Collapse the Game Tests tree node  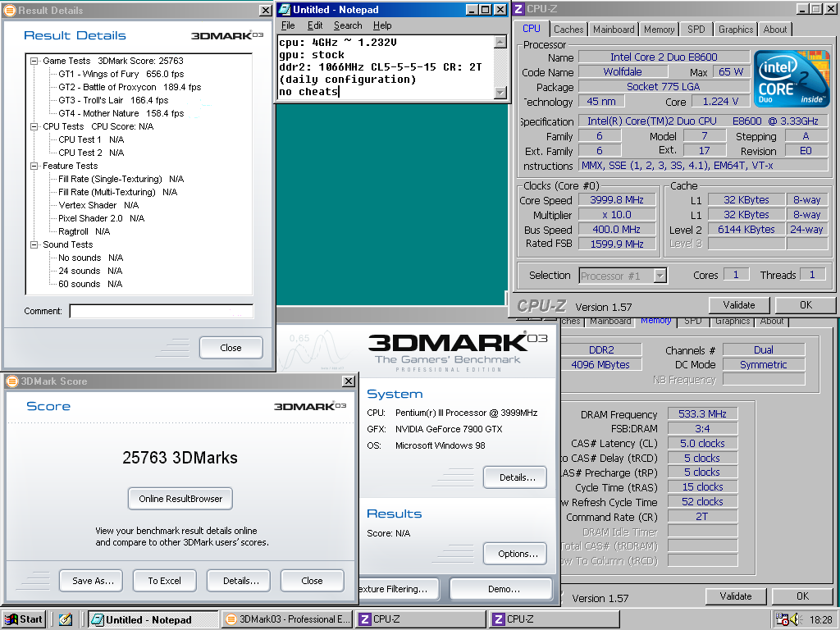(x=34, y=61)
